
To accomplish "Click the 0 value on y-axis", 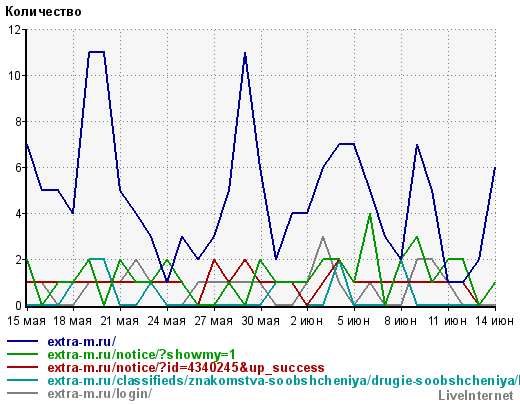I will [18, 306].
